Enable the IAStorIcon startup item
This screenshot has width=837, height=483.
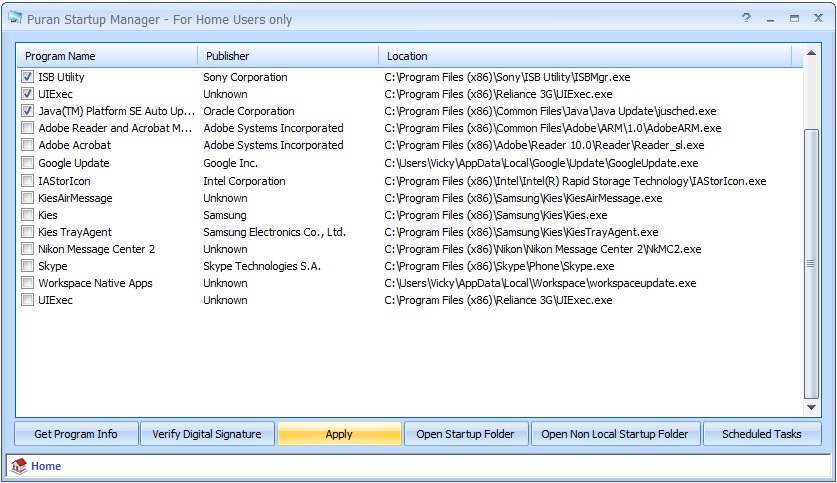pyautogui.click(x=27, y=181)
